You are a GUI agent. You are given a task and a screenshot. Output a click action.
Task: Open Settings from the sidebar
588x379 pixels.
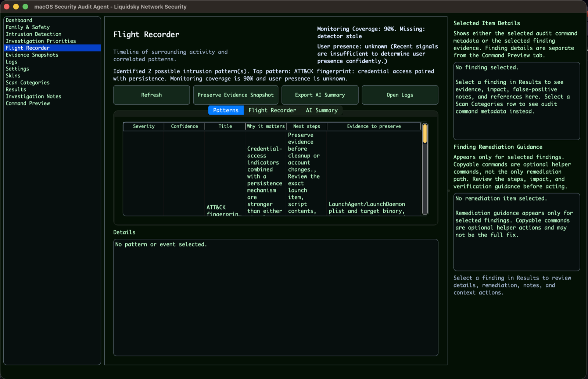point(52,69)
